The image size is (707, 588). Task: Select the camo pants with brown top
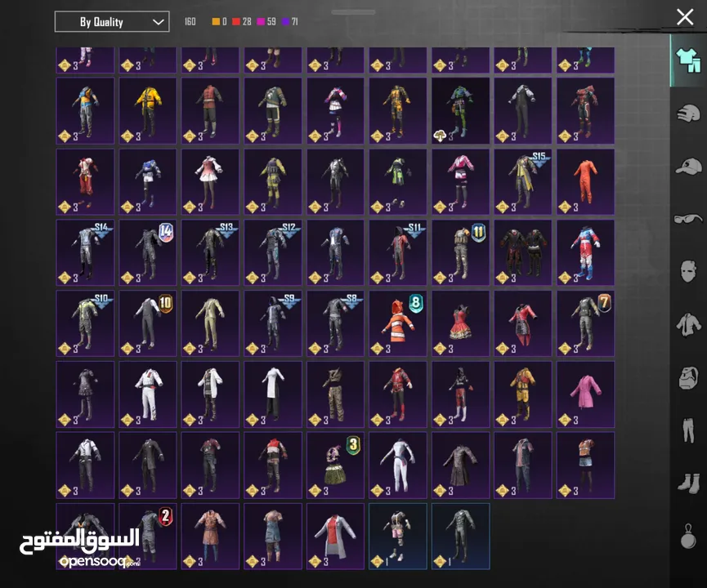point(335,394)
